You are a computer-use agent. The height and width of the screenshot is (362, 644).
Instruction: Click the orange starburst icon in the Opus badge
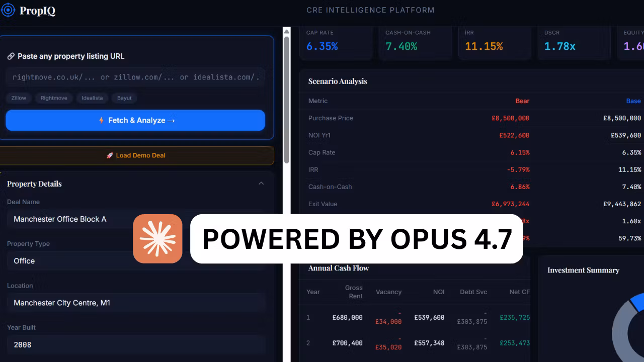point(157,239)
